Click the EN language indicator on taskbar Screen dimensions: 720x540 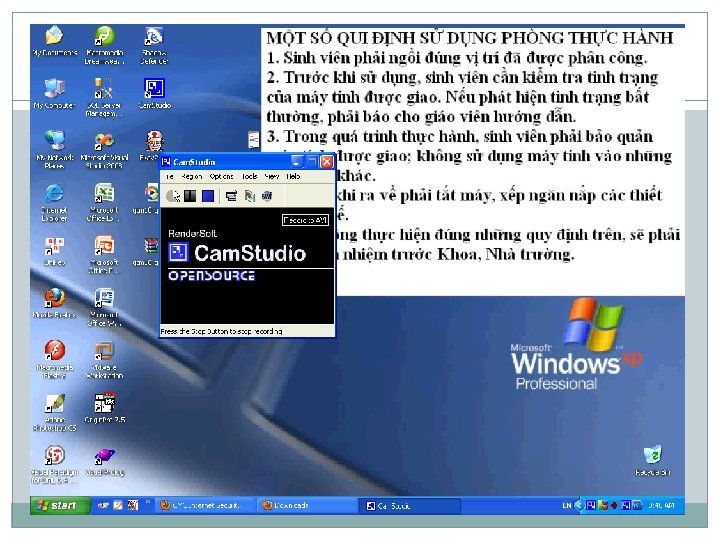point(567,506)
